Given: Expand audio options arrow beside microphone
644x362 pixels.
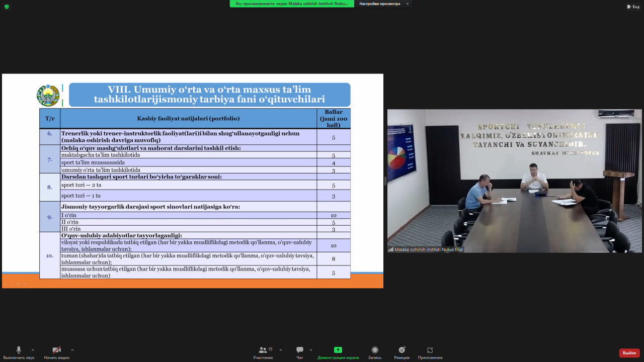Looking at the screenshot, I should point(33,350).
